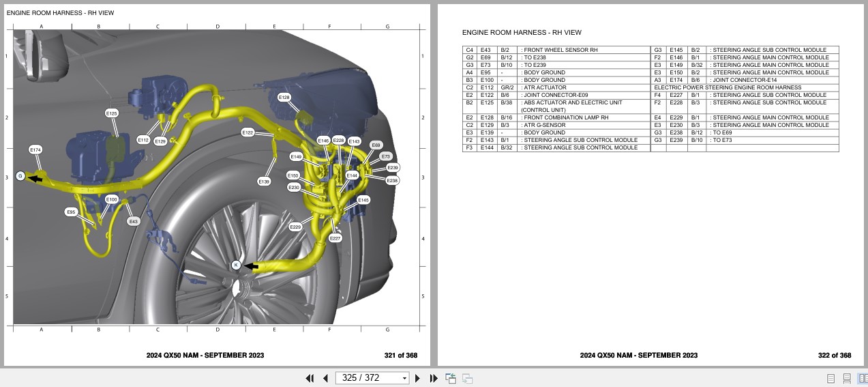Click connector label E112 in diagram

click(x=143, y=140)
